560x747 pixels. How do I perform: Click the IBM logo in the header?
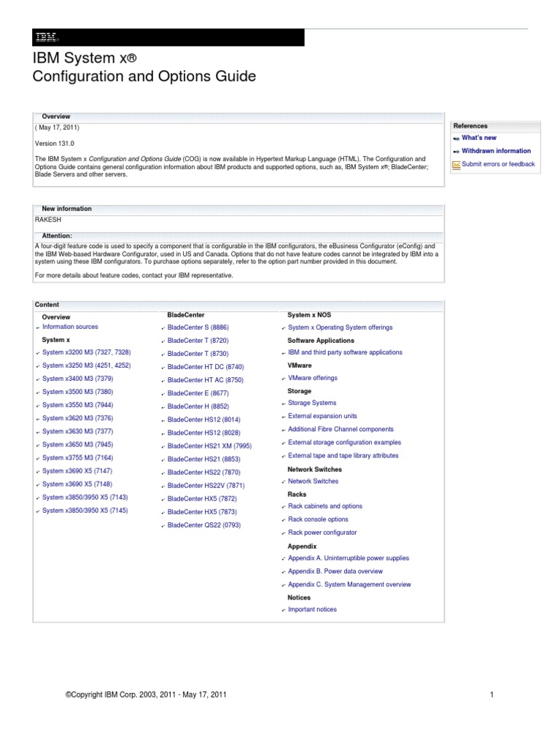coord(46,37)
